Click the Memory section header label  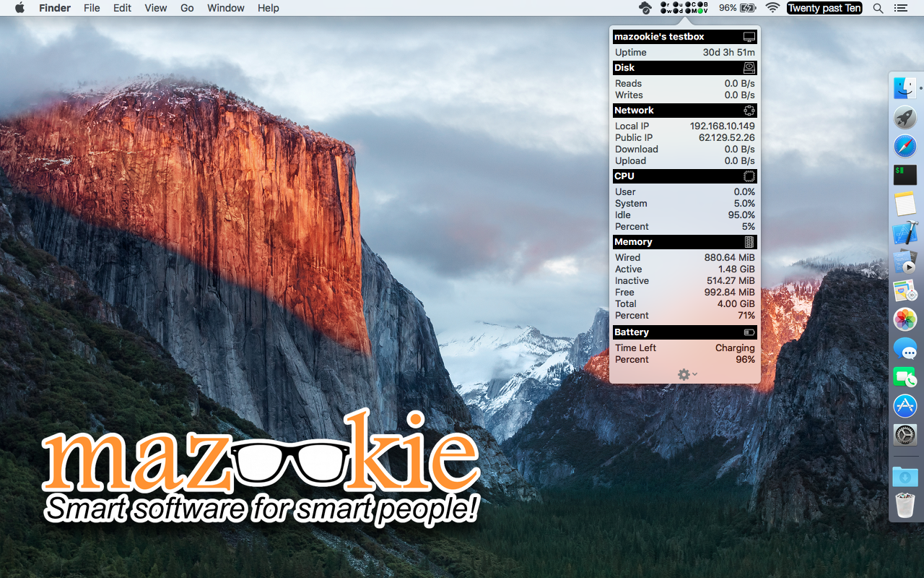click(633, 242)
